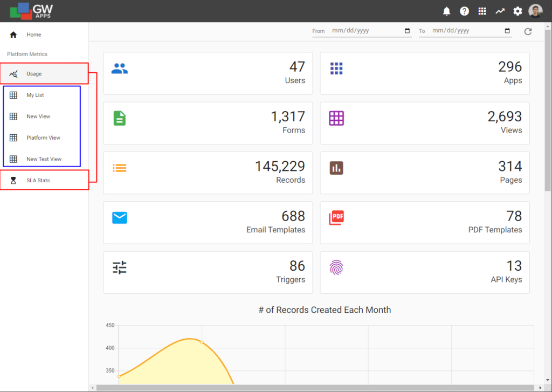Click the trending metrics icon in header
552x392 pixels.
pos(500,11)
